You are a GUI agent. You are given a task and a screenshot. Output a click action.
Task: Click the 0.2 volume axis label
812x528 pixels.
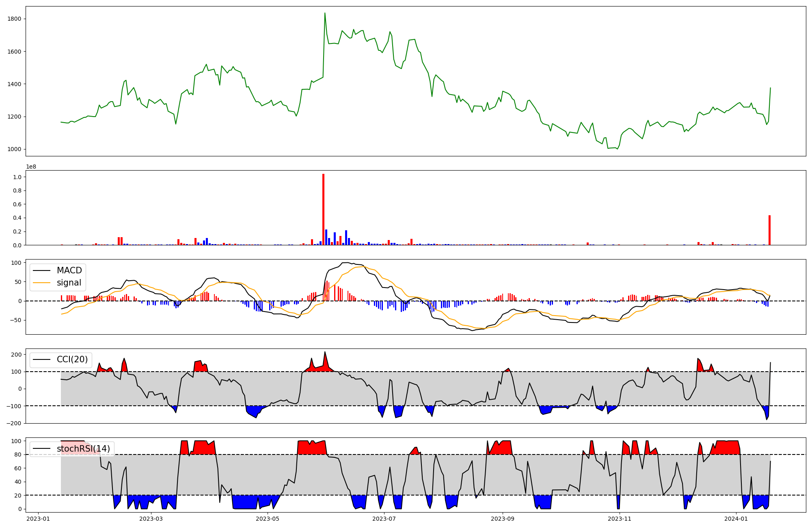coord(17,232)
